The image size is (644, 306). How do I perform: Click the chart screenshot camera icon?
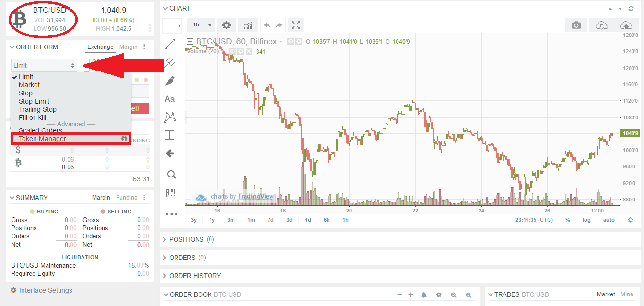[x=576, y=25]
